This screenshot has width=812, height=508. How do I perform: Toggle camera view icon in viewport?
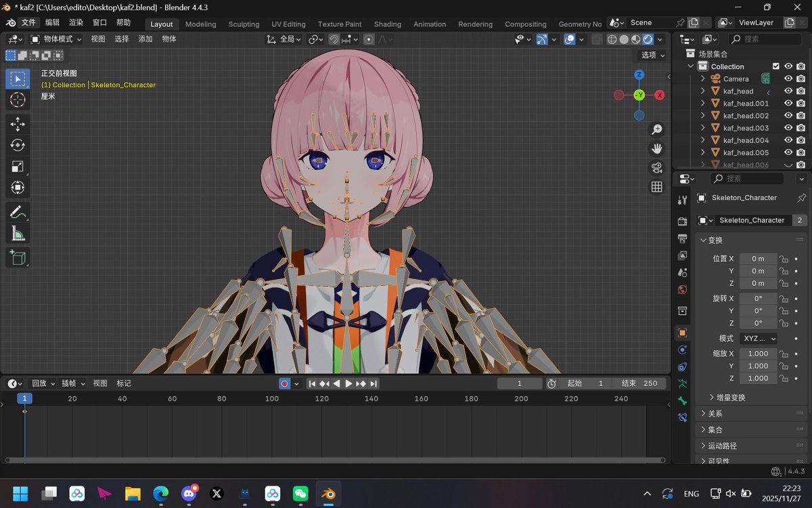tap(656, 168)
